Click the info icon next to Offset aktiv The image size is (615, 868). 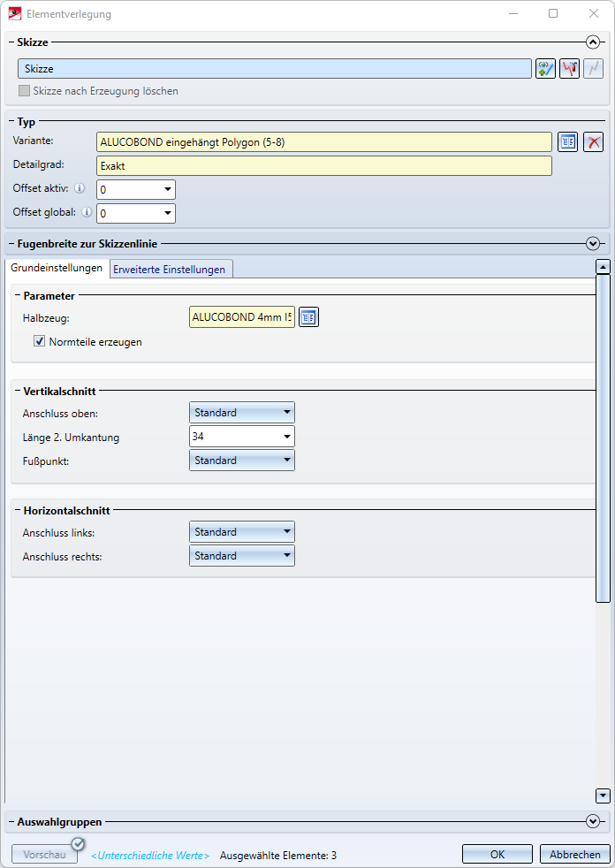click(80, 188)
